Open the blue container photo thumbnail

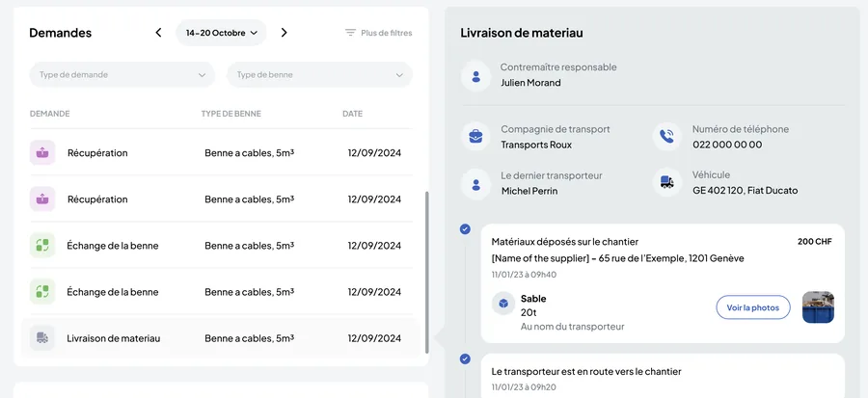click(818, 307)
